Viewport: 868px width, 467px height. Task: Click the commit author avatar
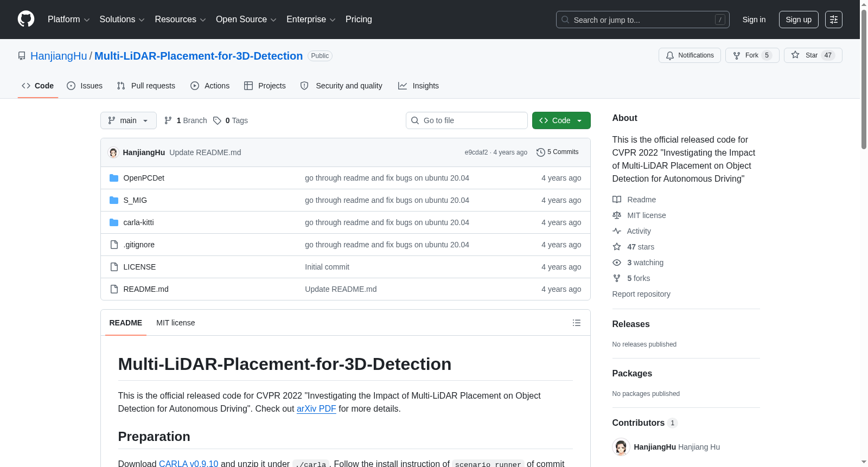click(x=113, y=152)
